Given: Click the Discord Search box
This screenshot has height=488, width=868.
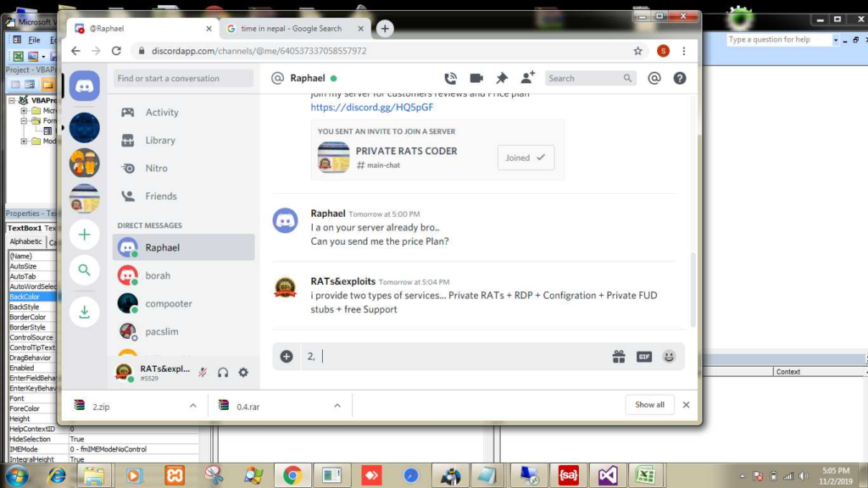Looking at the screenshot, I should (x=590, y=79).
